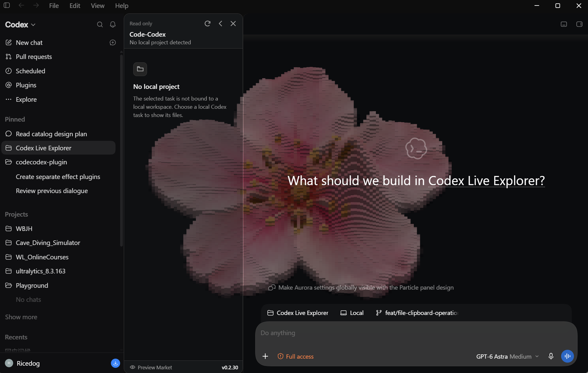The image size is (588, 373).
Task: Close the Code-Codex panel
Action: (x=233, y=24)
